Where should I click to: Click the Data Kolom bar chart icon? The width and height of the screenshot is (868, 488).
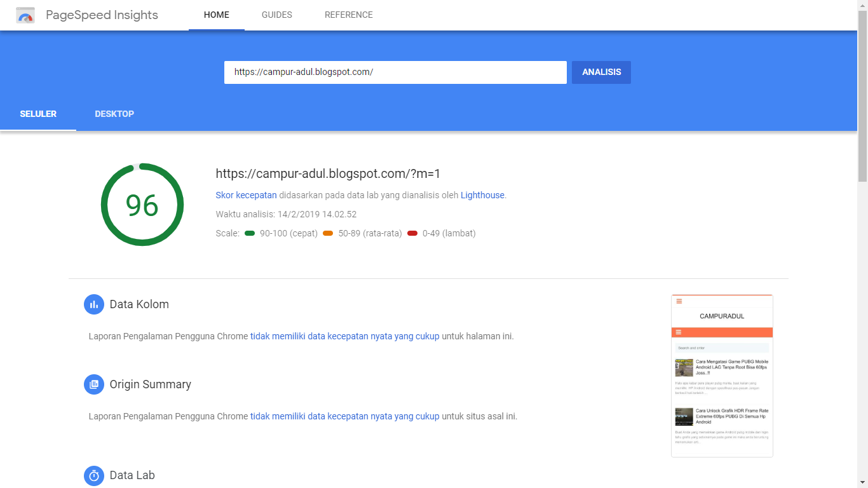(94, 304)
